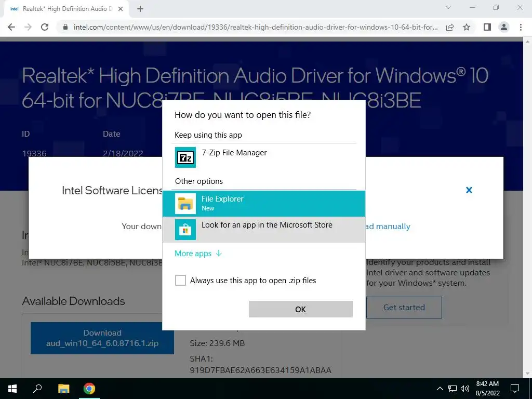This screenshot has width=532, height=399.
Task: Click the page vertical scrollbar
Action: (527, 208)
